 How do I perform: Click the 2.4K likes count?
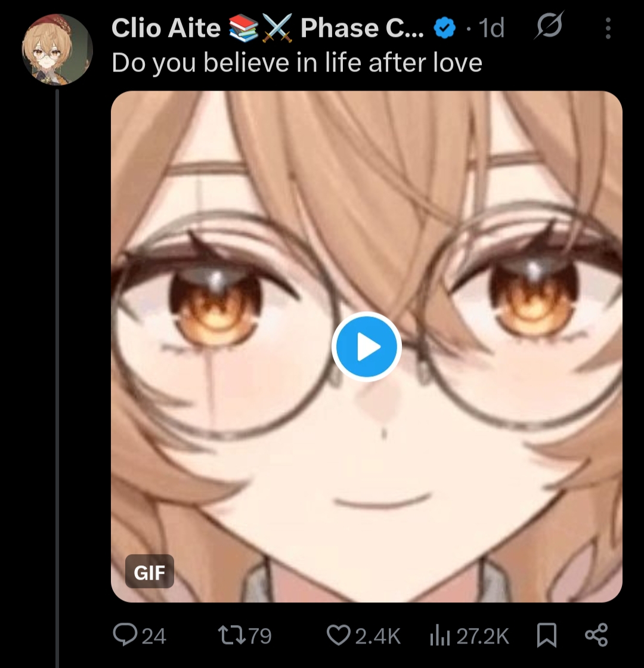point(378,636)
